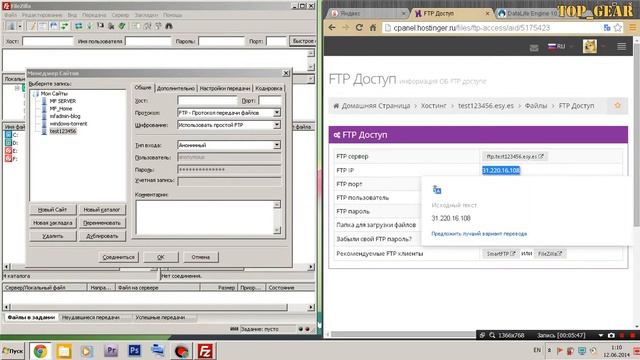Click the Chrome icon on the taskbar
Viewport: 640px width, 360px height.
pyautogui.click(x=40, y=351)
